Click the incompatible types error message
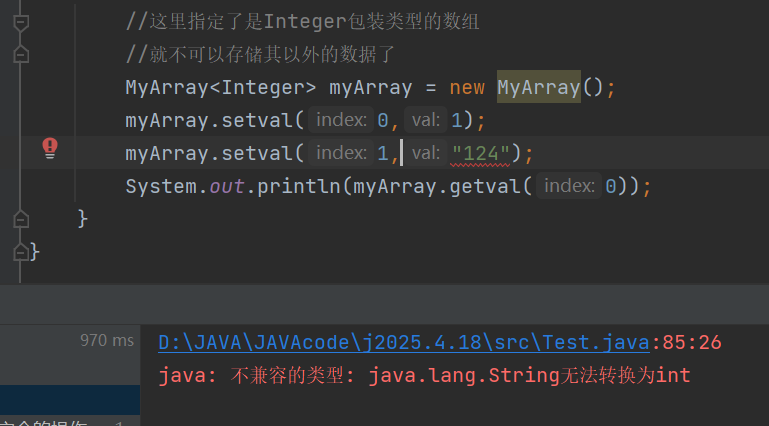 [x=424, y=376]
